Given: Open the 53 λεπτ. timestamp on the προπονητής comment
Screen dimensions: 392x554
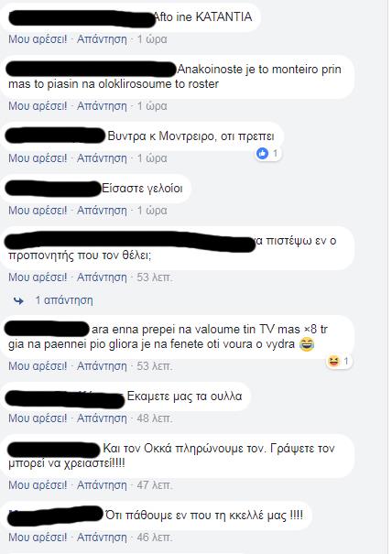Looking at the screenshot, I should pyautogui.click(x=155, y=277).
